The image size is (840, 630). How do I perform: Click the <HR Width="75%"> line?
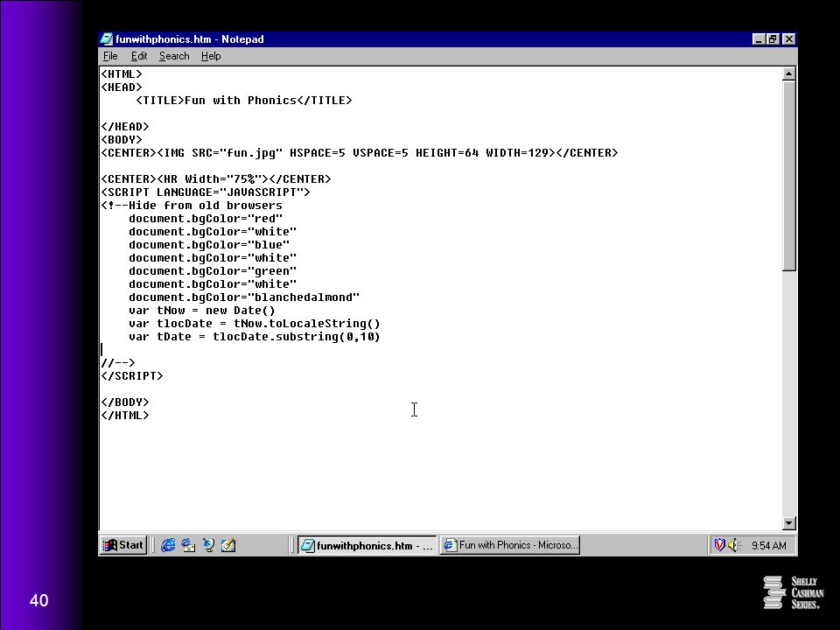[216, 178]
